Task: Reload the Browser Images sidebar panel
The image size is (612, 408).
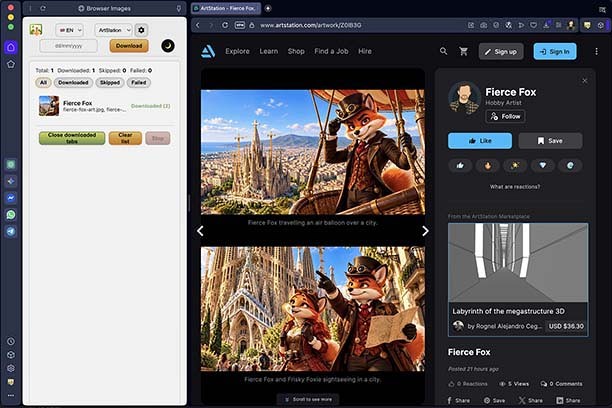Action: [43, 8]
